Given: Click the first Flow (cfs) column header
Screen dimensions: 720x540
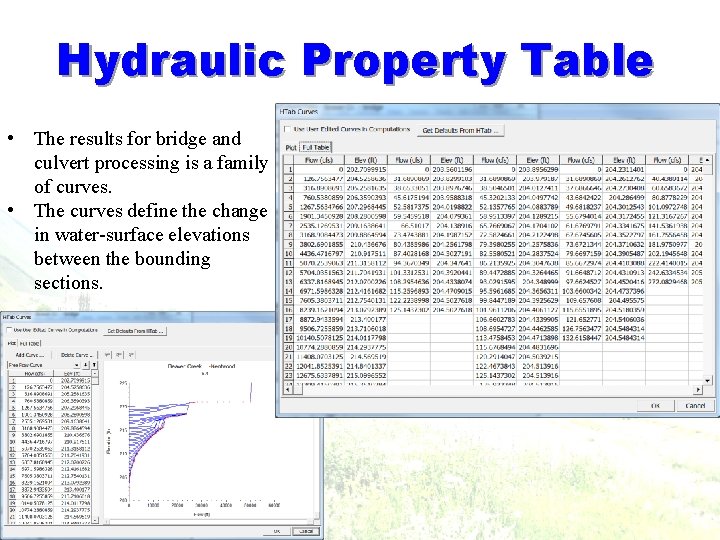Looking at the screenshot, I should click(x=319, y=160).
